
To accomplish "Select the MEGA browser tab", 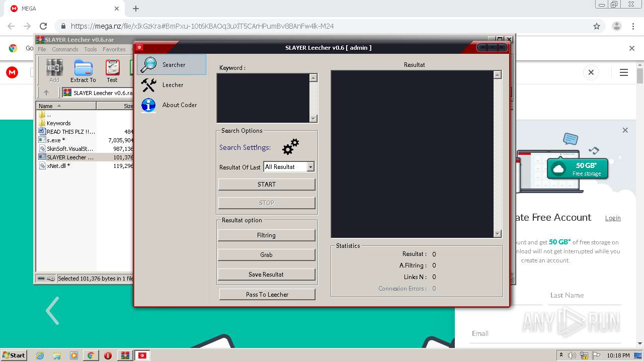I will [64, 9].
